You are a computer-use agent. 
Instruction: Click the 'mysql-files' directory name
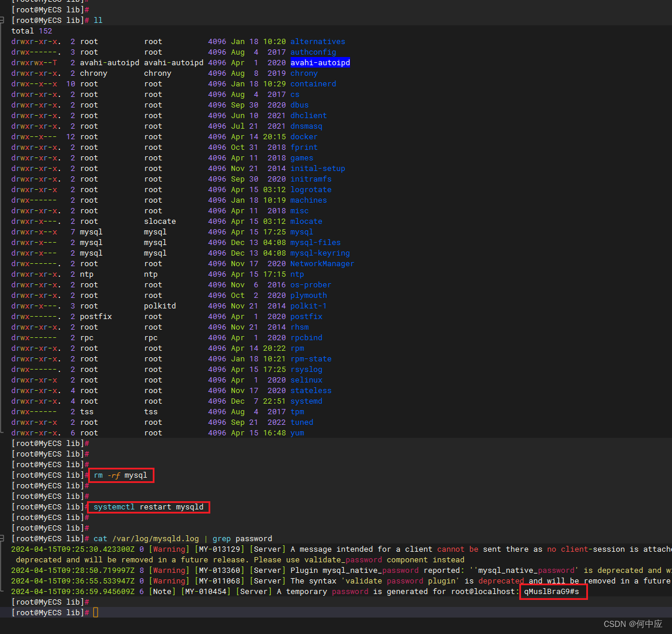pyautogui.click(x=315, y=243)
